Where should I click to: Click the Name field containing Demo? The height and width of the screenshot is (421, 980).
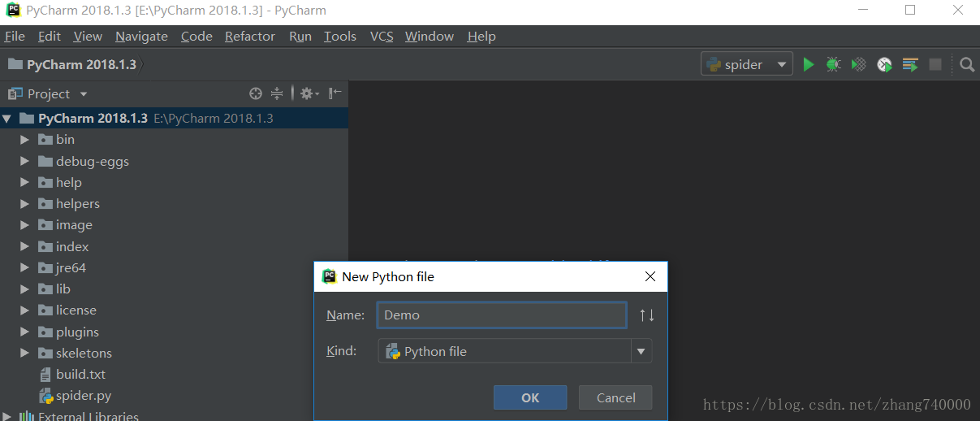point(502,315)
